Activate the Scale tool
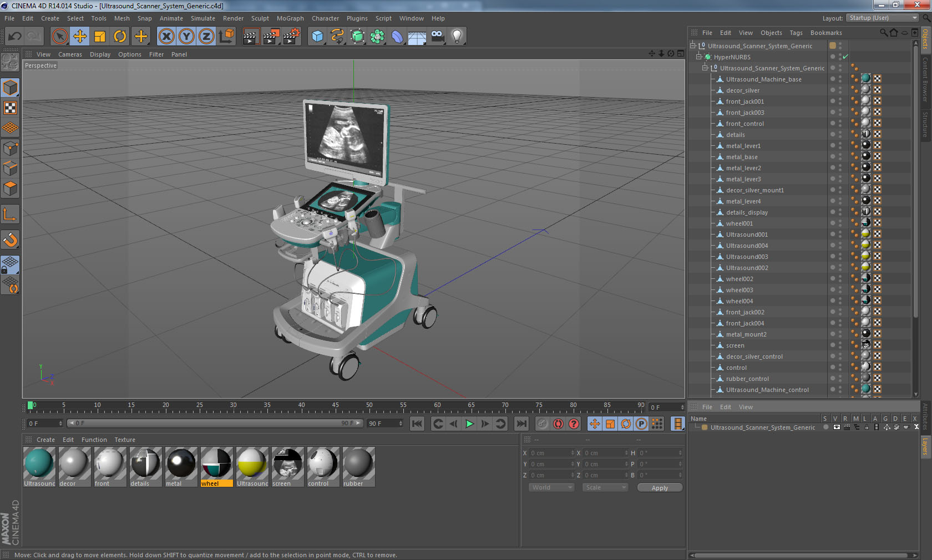Viewport: 932px width, 560px height. [x=100, y=37]
